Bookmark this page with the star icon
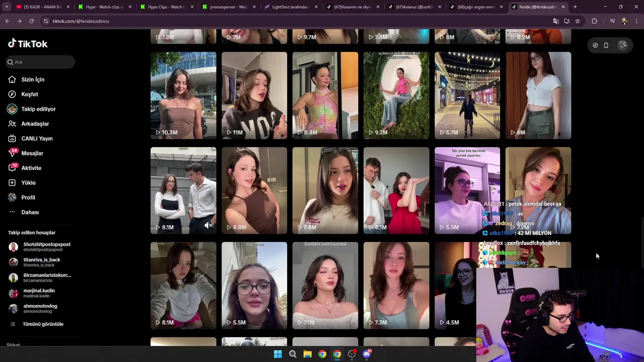 pyautogui.click(x=578, y=21)
